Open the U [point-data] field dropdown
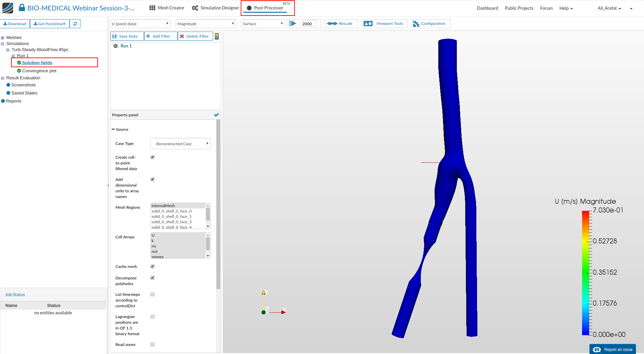644x354 pixels. coord(140,24)
